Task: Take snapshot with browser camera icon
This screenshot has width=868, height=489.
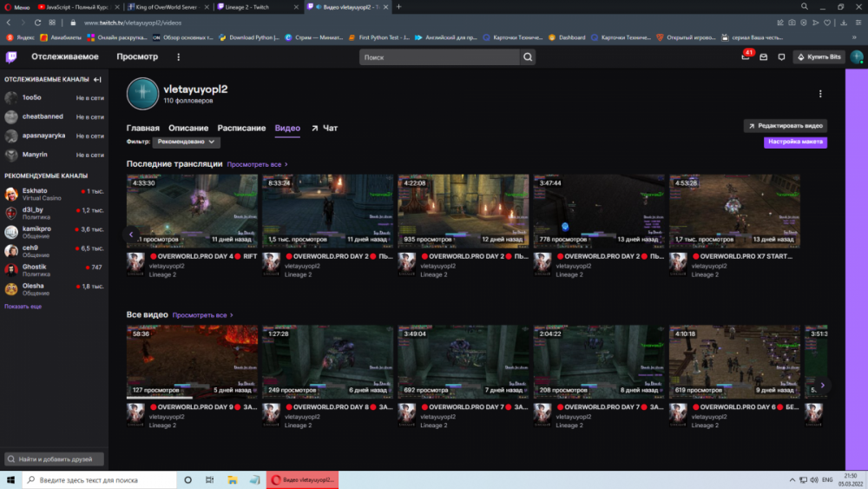Action: point(792,23)
